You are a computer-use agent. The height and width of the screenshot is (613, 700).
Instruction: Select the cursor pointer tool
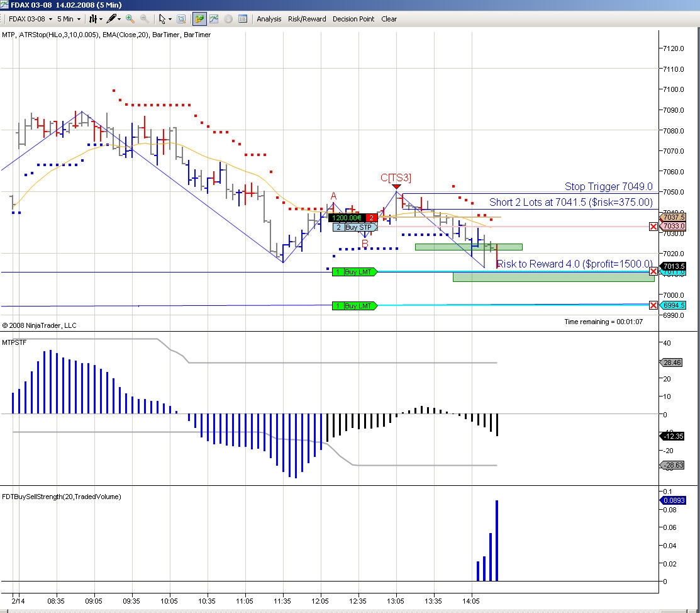click(x=162, y=19)
